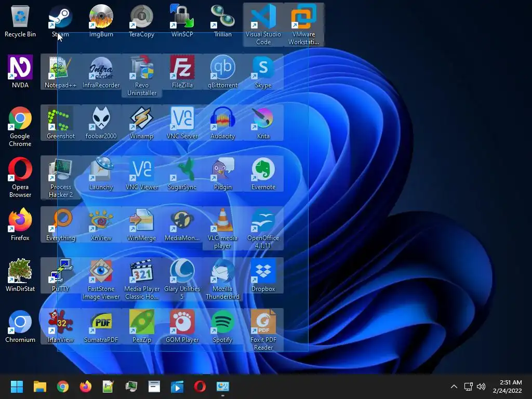Screen dimensions: 532x399
Task: Select the Mozilla Thunderbird shortcut
Action: pos(222,279)
